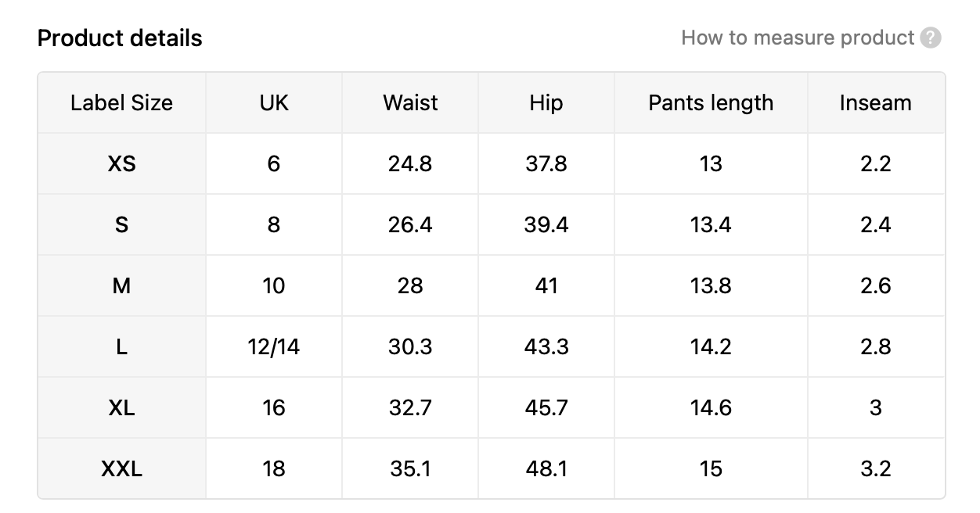Click the question mark help icon

[x=931, y=38]
